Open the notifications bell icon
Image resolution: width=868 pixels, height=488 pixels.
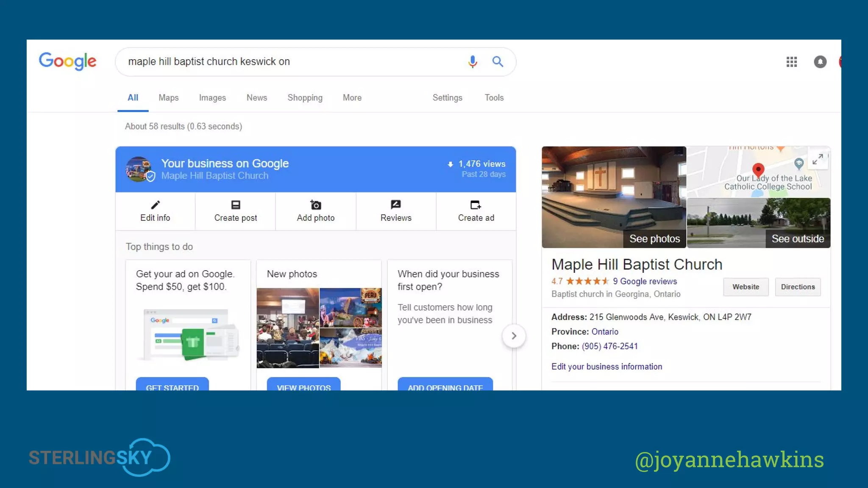pos(820,62)
